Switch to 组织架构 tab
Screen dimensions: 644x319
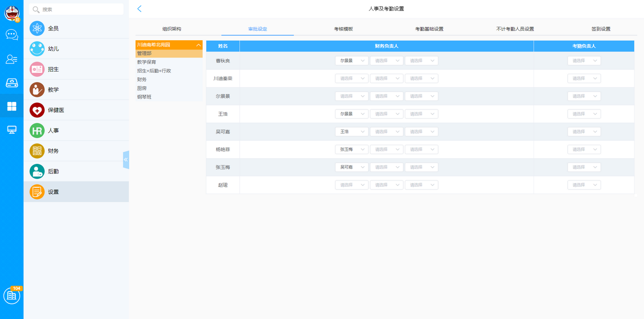tap(172, 29)
